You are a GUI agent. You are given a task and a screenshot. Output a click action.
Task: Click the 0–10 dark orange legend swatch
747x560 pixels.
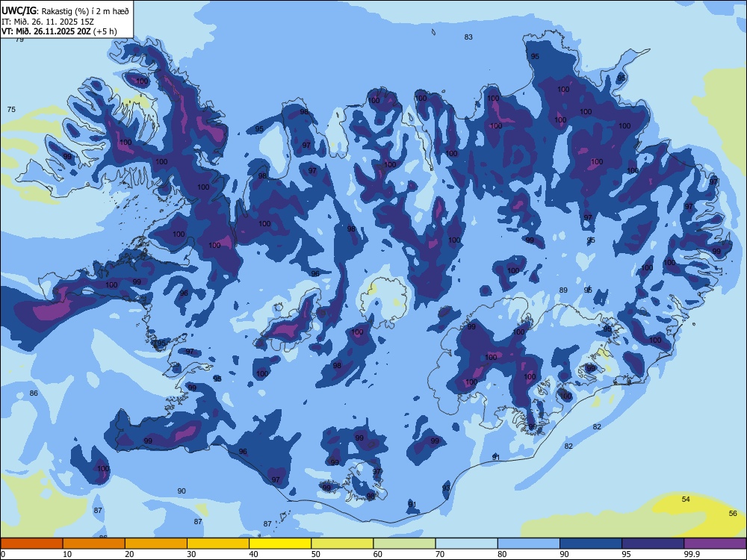pyautogui.click(x=31, y=544)
